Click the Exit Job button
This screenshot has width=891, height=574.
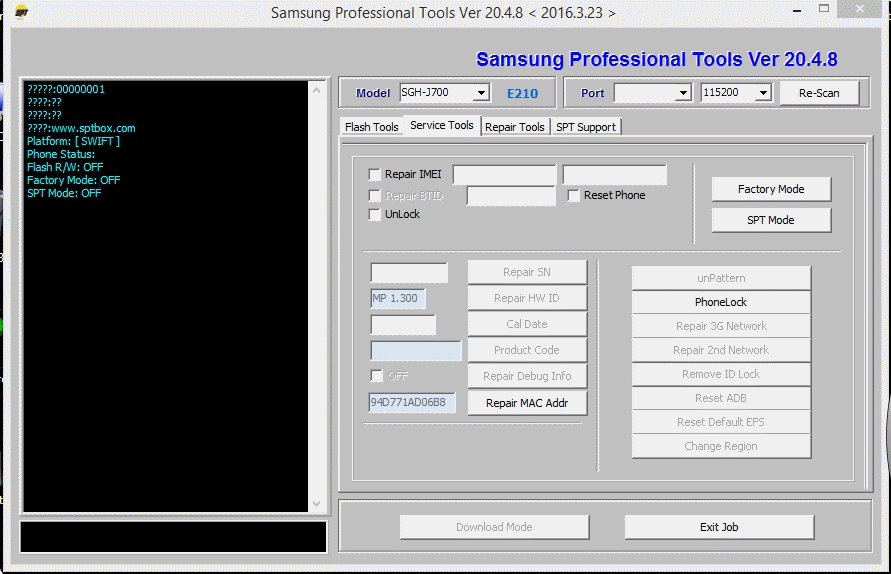tap(719, 527)
